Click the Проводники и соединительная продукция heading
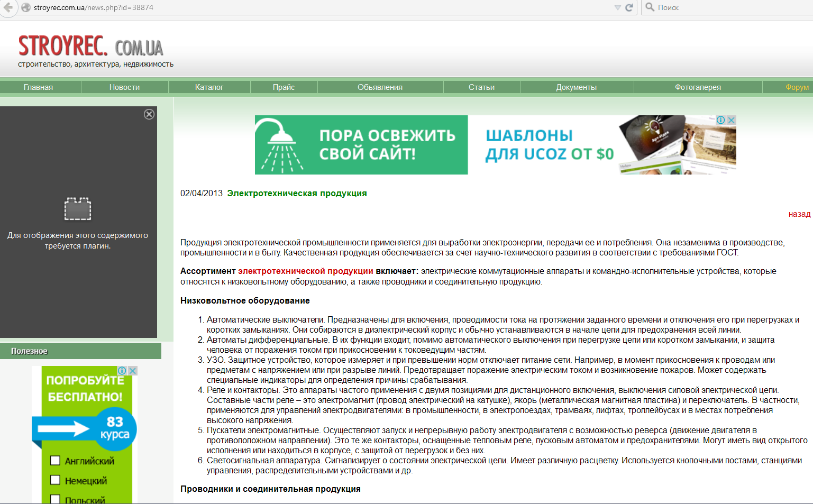This screenshot has width=813, height=504. pyautogui.click(x=270, y=489)
